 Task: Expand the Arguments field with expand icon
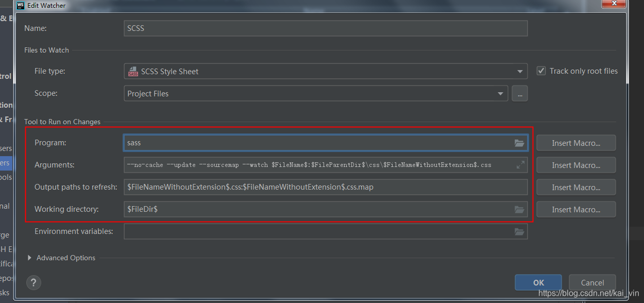tap(520, 165)
